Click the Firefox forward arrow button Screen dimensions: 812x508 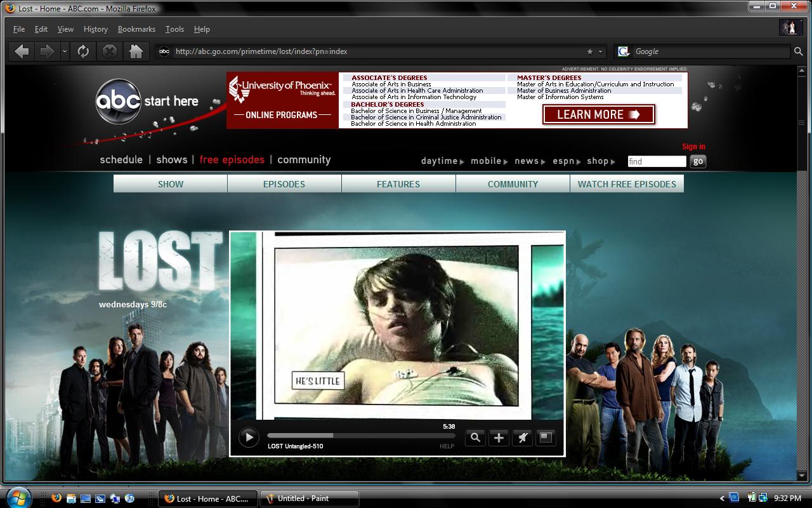click(47, 51)
